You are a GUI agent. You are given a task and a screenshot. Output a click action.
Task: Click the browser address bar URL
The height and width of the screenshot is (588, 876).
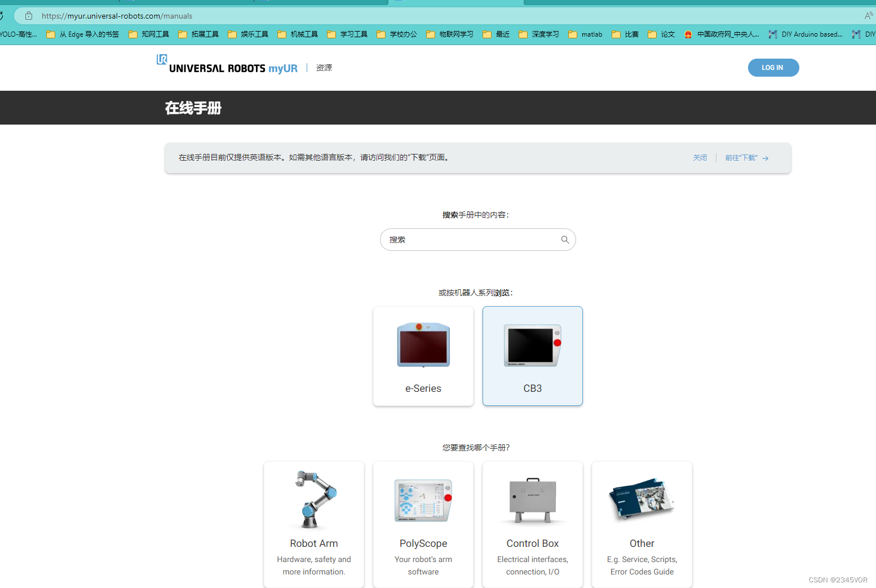(117, 16)
